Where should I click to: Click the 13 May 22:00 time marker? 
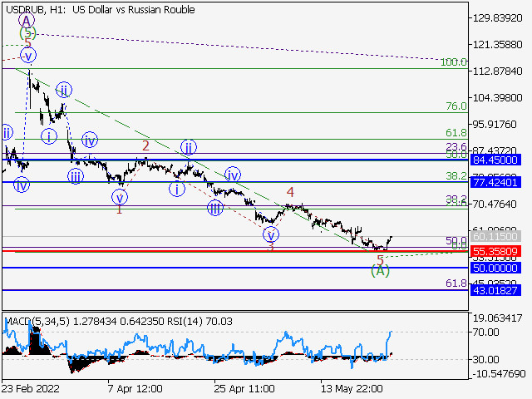point(352,388)
